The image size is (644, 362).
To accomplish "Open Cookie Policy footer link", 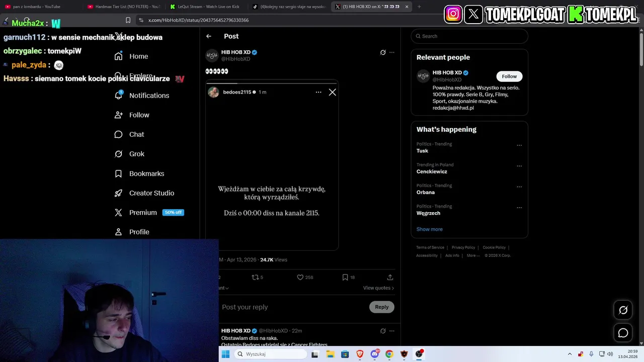I will coord(494,247).
